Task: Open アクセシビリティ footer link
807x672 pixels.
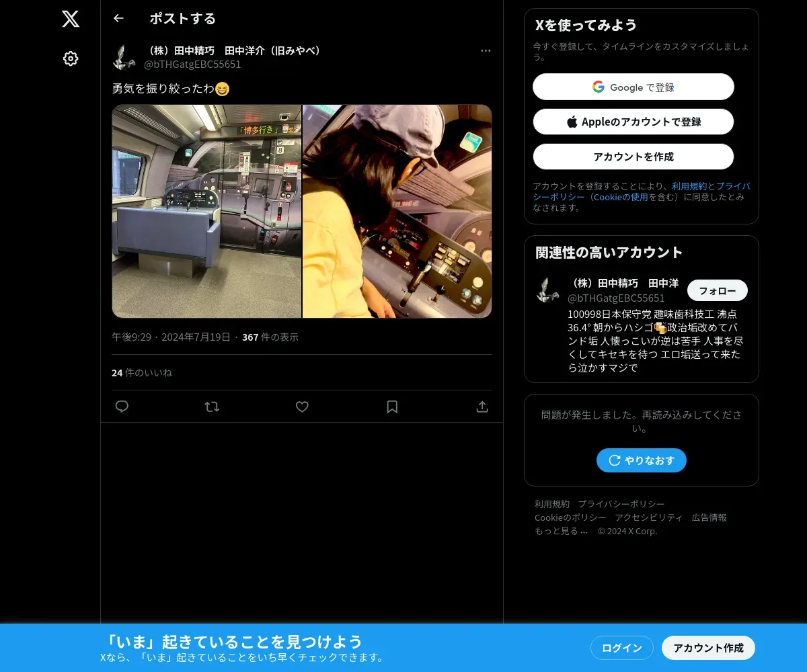Action: coord(649,517)
